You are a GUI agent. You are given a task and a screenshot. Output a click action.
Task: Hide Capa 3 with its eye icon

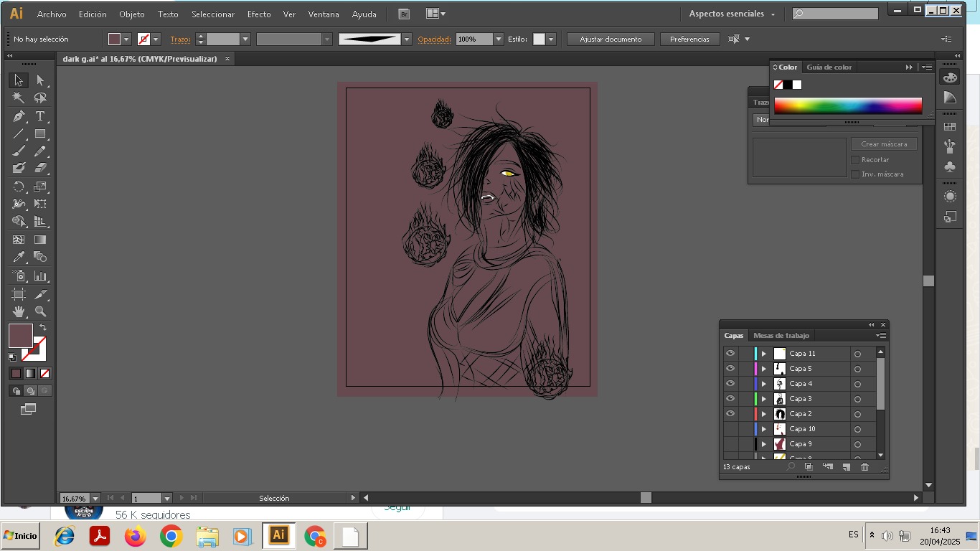point(730,398)
